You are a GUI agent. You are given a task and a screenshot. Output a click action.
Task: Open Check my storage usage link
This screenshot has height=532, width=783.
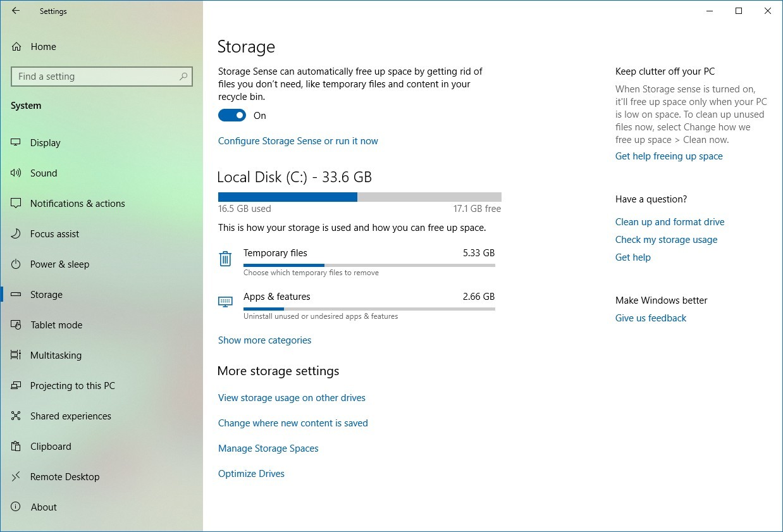click(666, 240)
